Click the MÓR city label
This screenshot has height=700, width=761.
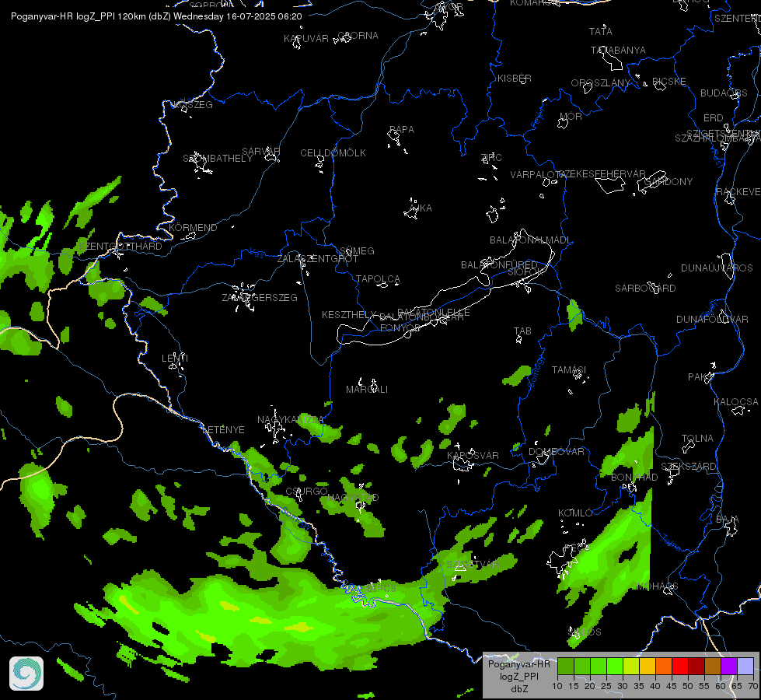coord(571,117)
